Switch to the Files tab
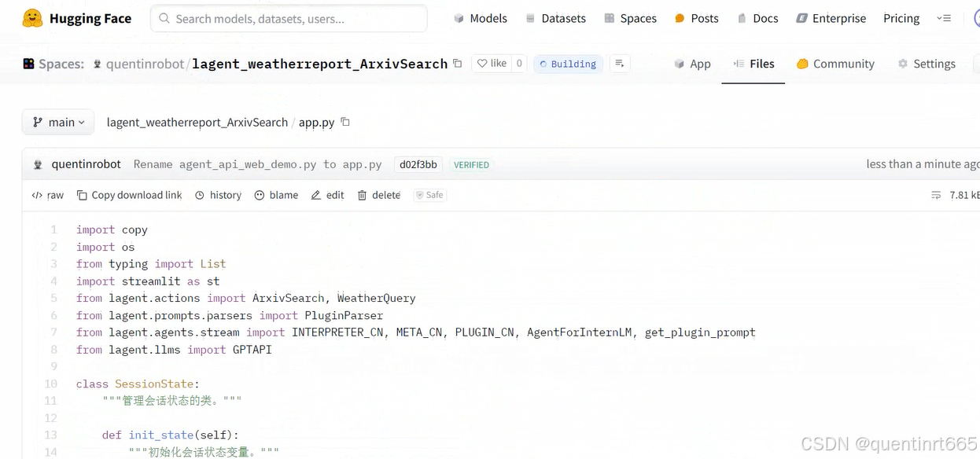This screenshot has height=459, width=980. pyautogui.click(x=753, y=64)
